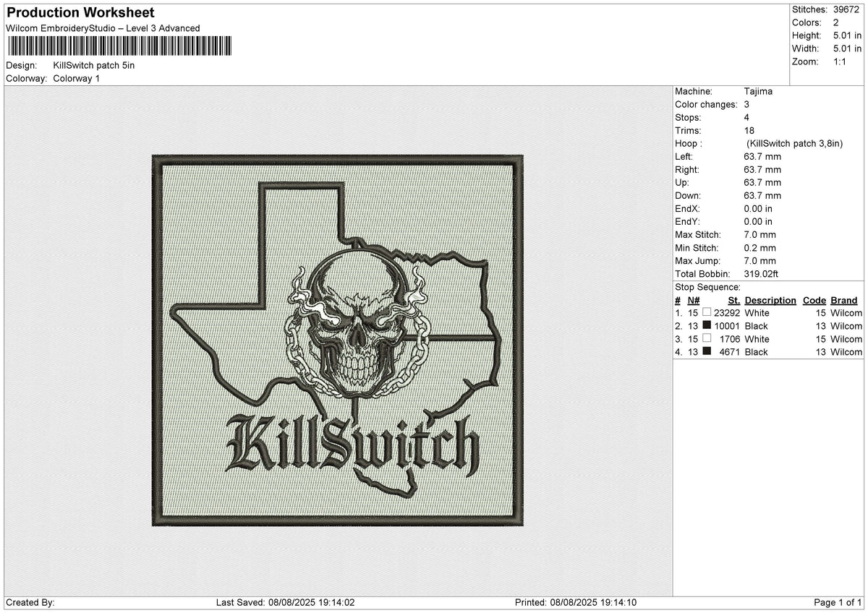The width and height of the screenshot is (868, 613).
Task: Click the 'Width:' label
Action: tap(805, 48)
